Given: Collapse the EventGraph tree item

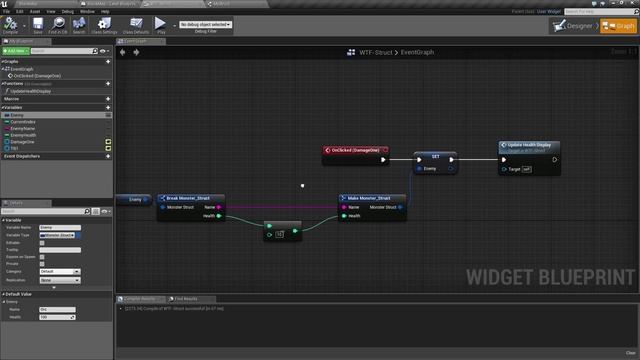Looking at the screenshot, I should pos(3,69).
